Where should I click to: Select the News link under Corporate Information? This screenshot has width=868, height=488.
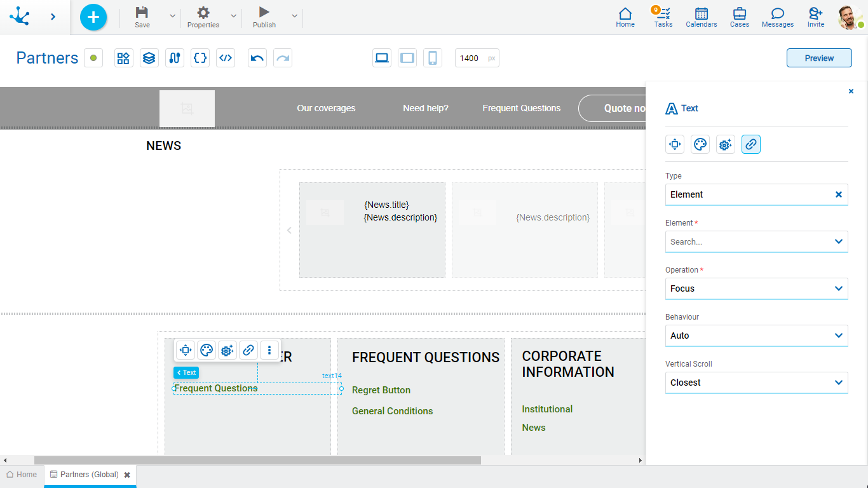[x=534, y=428]
